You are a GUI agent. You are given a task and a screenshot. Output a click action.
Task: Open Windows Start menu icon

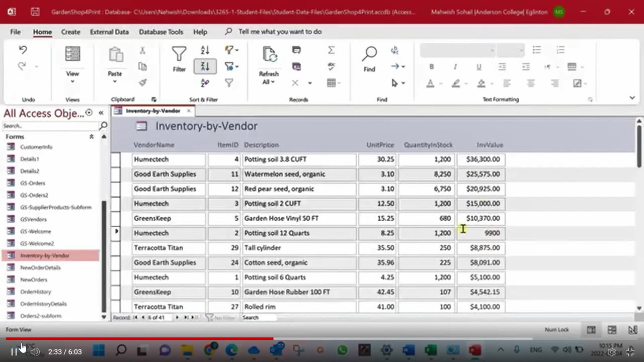99,350
